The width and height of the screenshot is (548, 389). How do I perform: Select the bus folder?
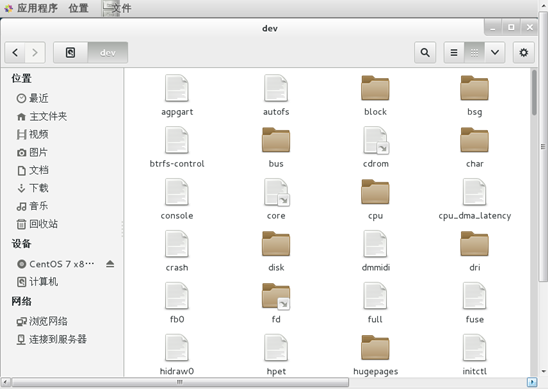tap(276, 141)
